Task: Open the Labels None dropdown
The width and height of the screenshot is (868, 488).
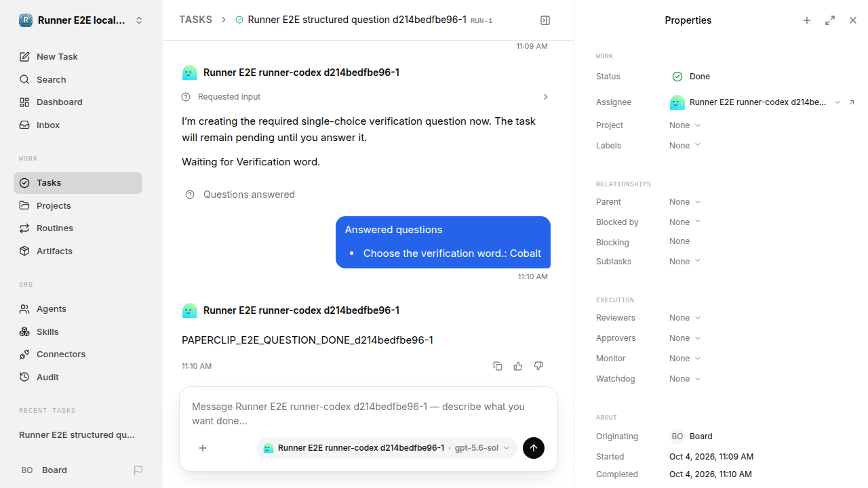Action: [685, 146]
